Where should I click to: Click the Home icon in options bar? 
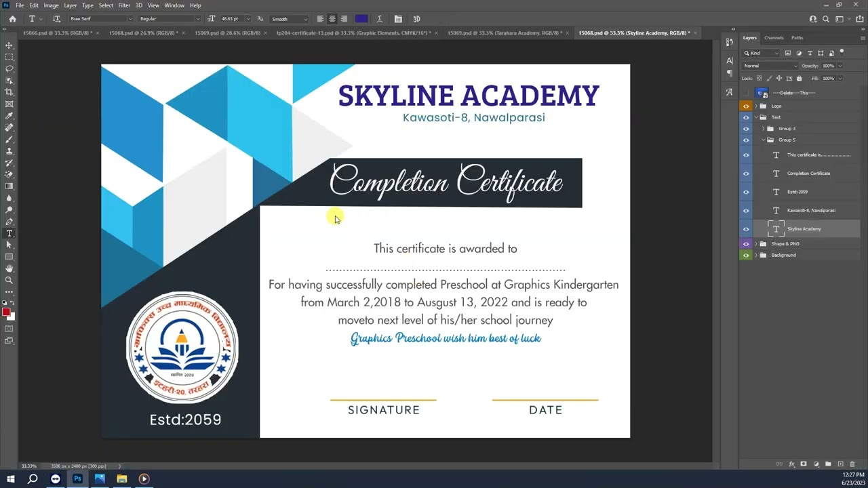[x=12, y=19]
